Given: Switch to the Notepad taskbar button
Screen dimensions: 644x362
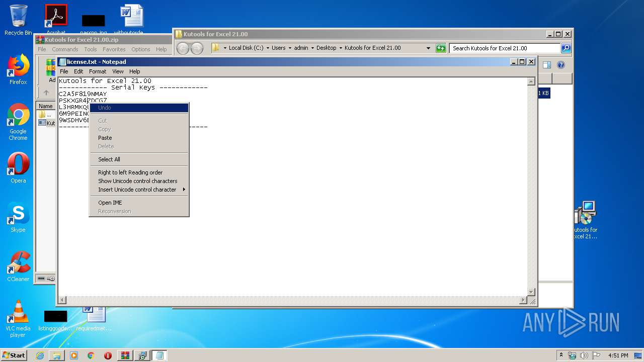Looking at the screenshot, I should point(159,355).
